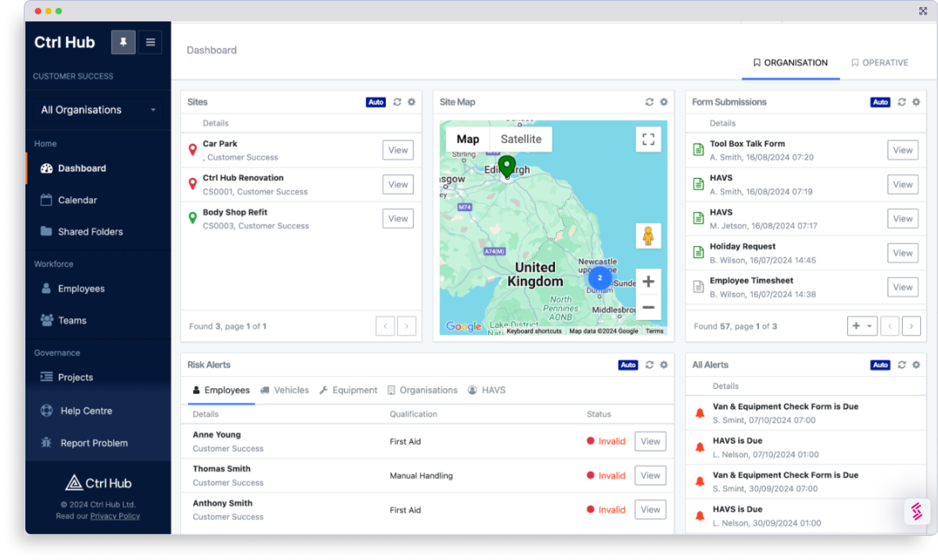Open the add form plus dropdown

pos(862,326)
